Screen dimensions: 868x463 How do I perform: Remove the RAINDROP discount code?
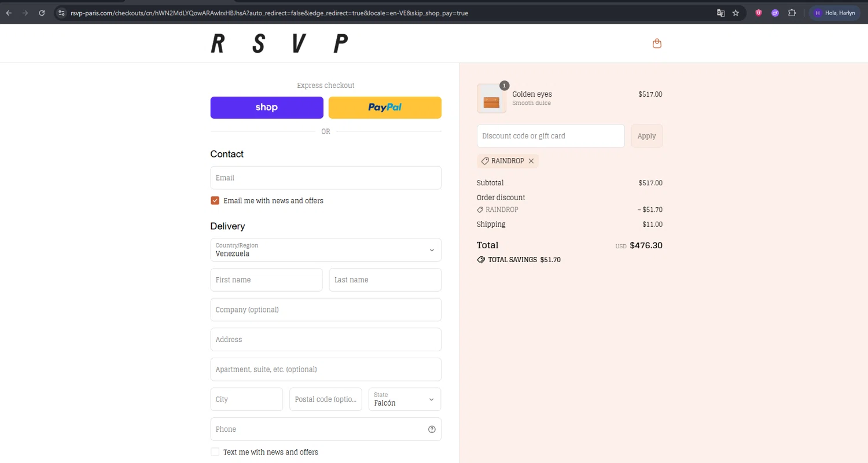click(531, 161)
